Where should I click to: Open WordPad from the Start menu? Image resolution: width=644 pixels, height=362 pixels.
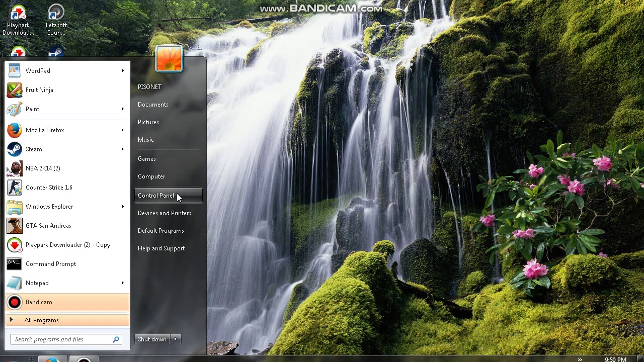click(x=67, y=71)
